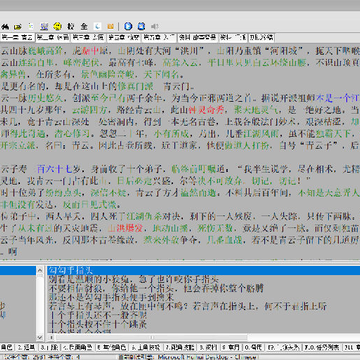Click the blank document toolbar icon

coord(31,26)
